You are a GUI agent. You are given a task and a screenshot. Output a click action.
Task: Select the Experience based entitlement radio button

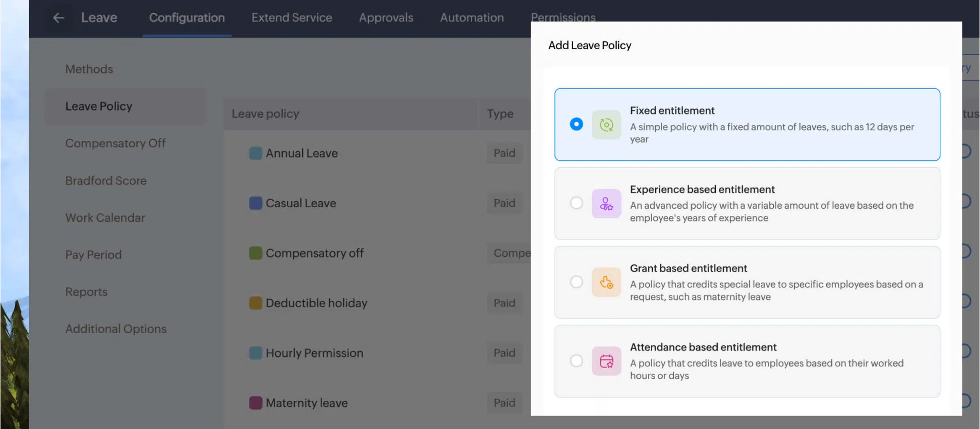point(576,203)
